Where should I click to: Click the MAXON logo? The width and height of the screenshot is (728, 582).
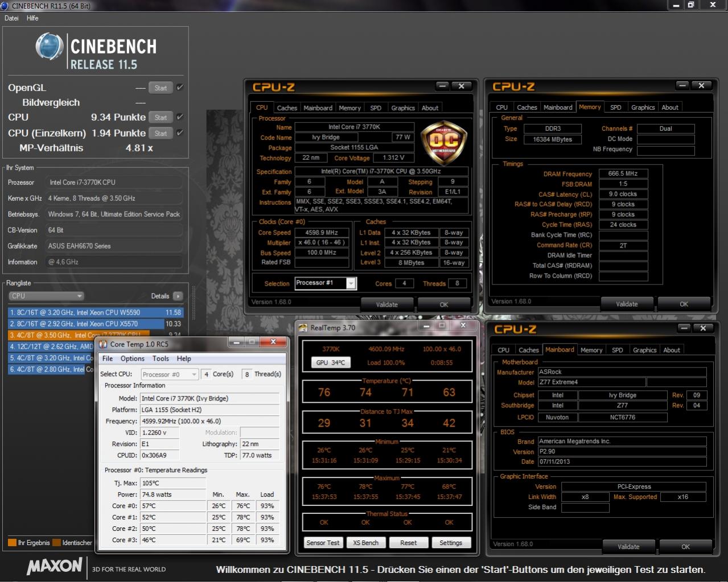(55, 567)
